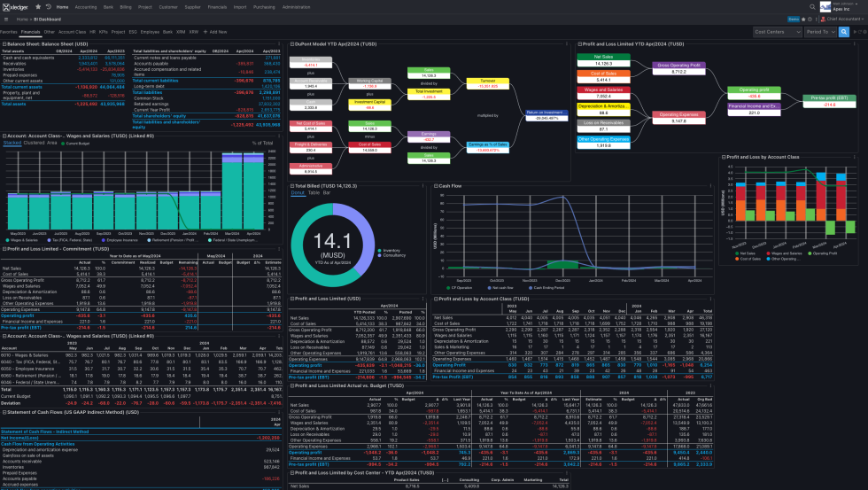Collapse the DuPont Model panel
Image resolution: width=868 pixels, height=490 pixels.
pyautogui.click(x=293, y=43)
